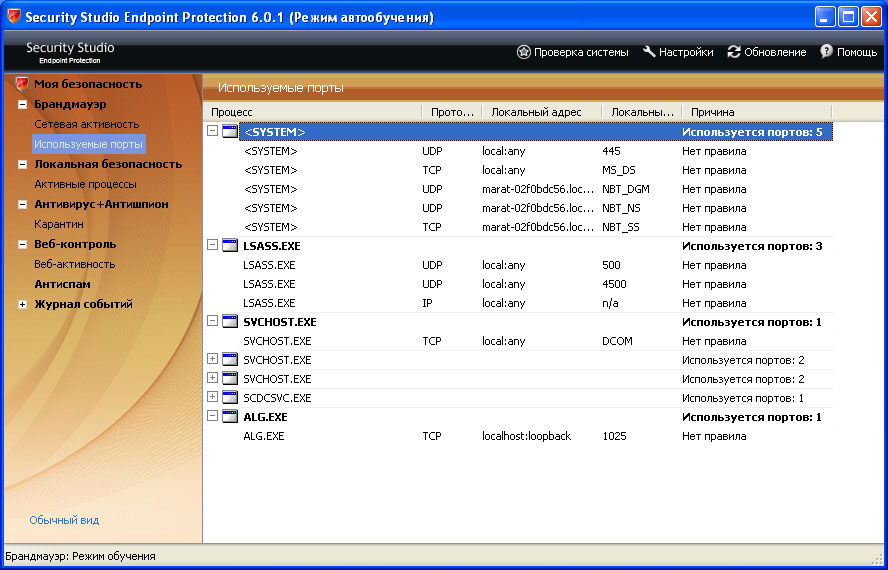Click status bar text Брандмауэр: Режим обучения
This screenshot has width=888, height=570.
[x=80, y=556]
